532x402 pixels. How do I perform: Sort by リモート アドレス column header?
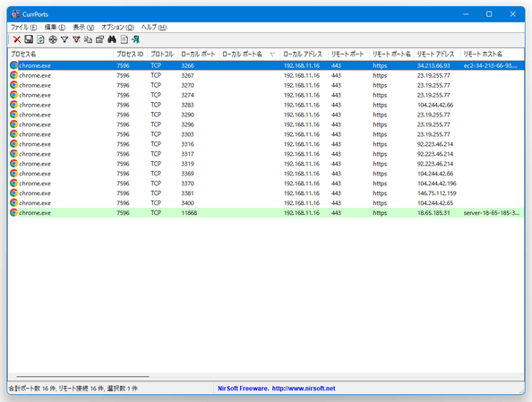[437, 54]
